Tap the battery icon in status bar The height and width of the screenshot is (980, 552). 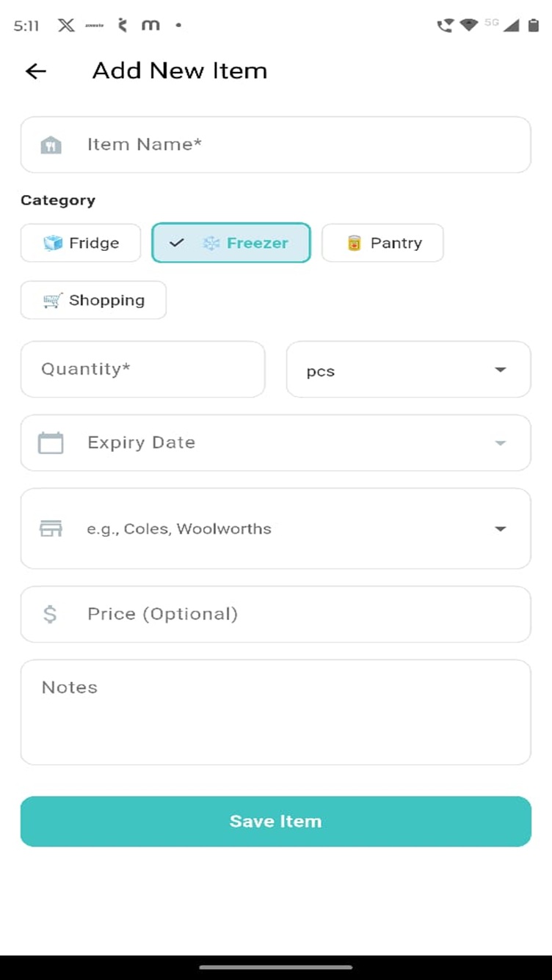coord(534,26)
